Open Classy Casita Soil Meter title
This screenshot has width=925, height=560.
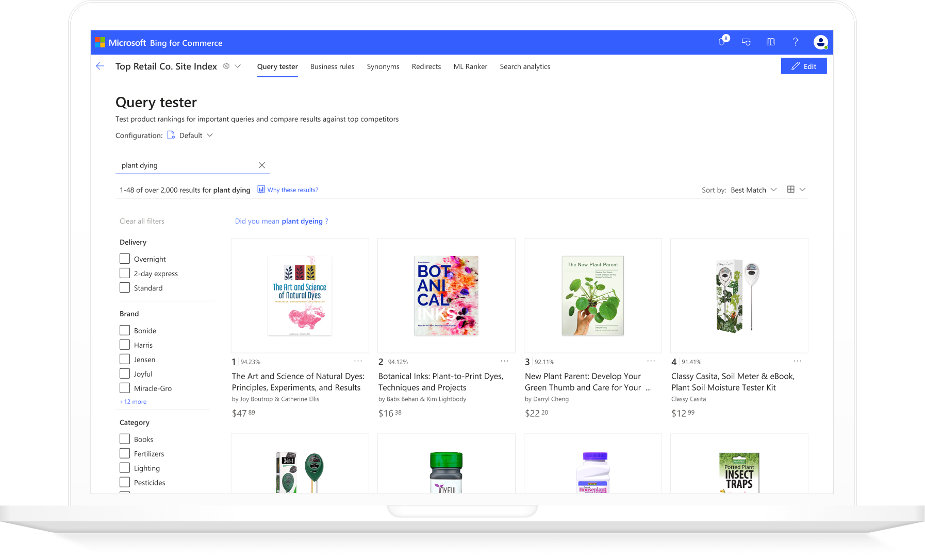[733, 382]
